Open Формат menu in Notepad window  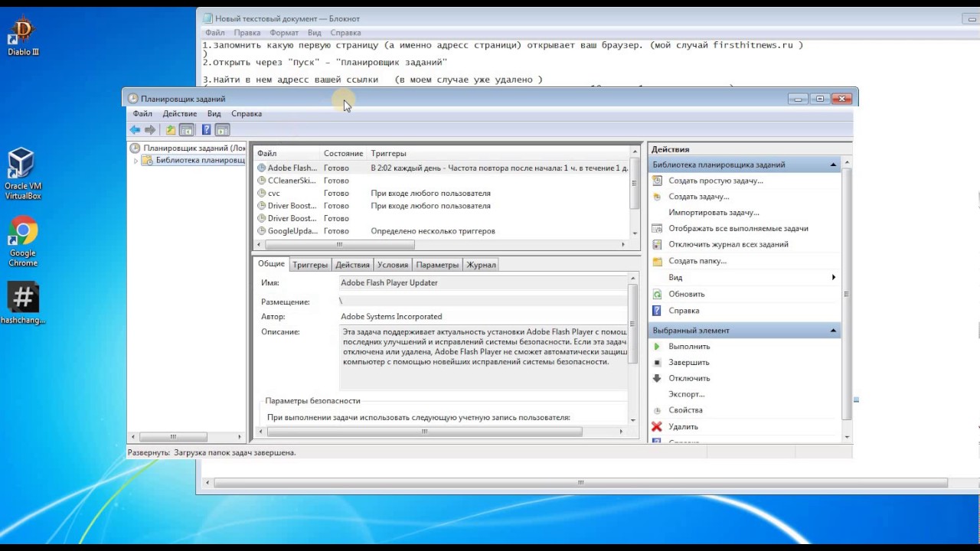click(284, 33)
